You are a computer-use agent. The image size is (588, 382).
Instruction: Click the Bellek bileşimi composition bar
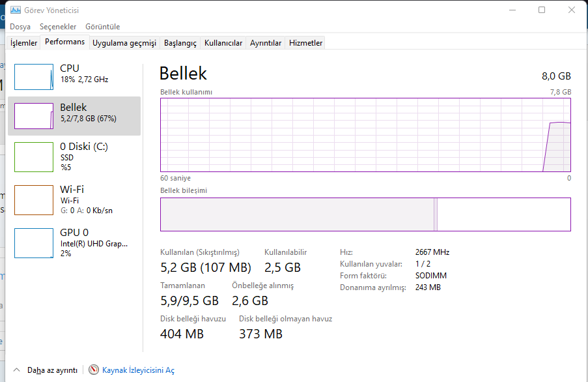tap(365, 214)
